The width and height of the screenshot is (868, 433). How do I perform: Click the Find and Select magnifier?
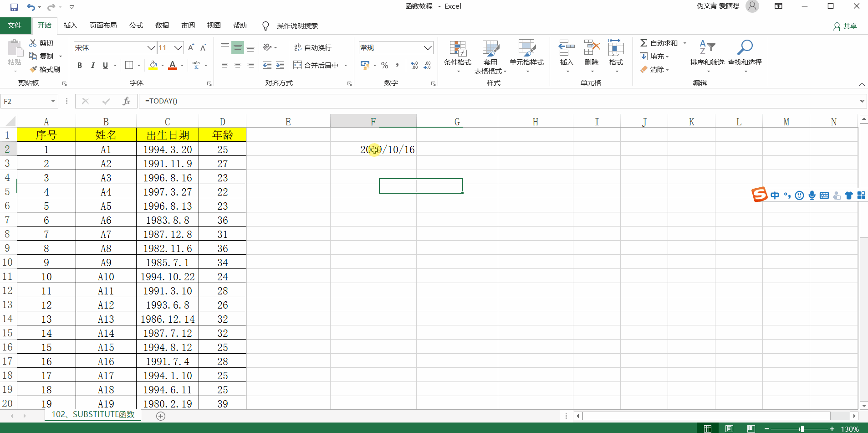click(x=745, y=47)
